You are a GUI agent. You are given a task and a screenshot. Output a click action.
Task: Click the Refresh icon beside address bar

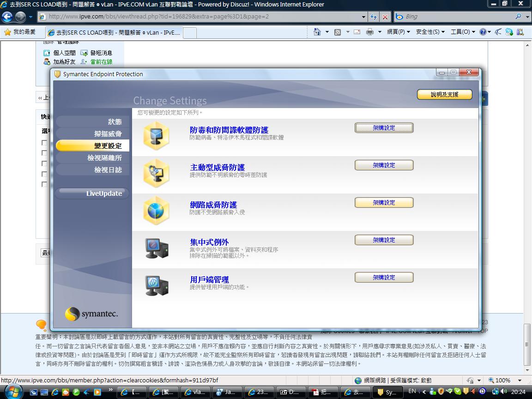[x=374, y=16]
